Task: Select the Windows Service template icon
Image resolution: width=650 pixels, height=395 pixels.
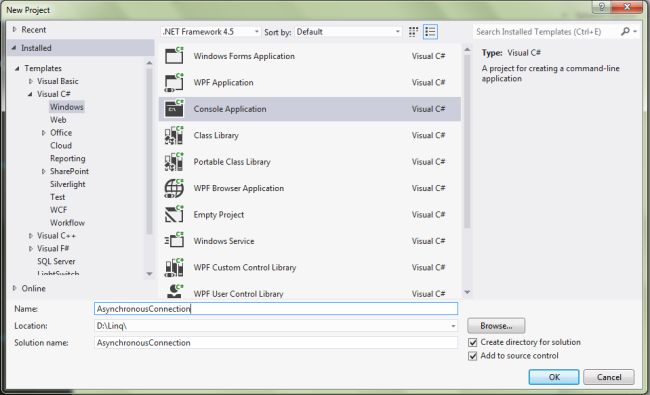Action: pos(174,241)
